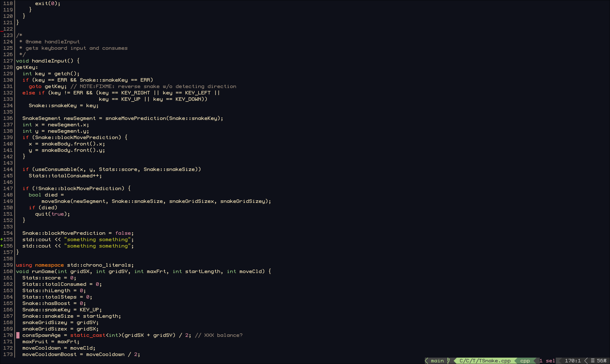The width and height of the screenshot is (610, 364).
Task: Click 'maxFruit = maxFrt;' on line 171
Action: coord(51,341)
